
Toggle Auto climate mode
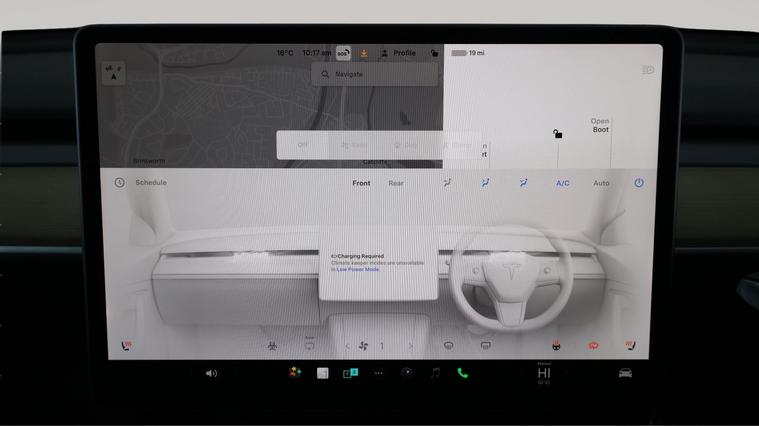601,183
